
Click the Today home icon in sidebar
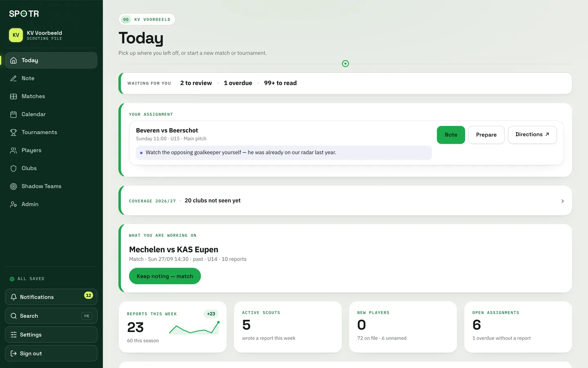pyautogui.click(x=13, y=61)
